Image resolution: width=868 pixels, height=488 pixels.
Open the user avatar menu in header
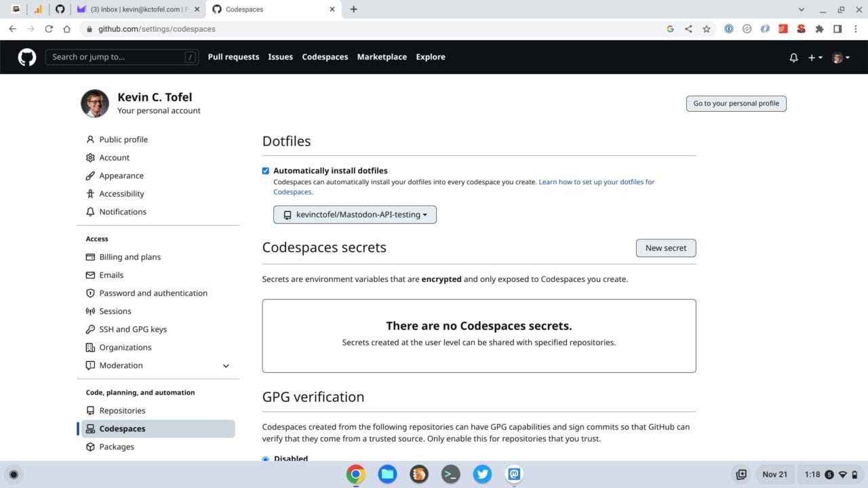841,58
